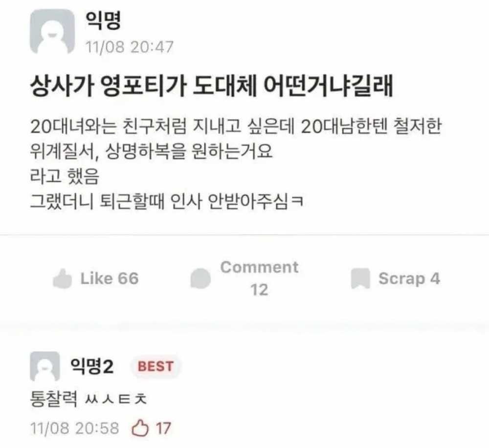
Task: Click the final line 그랬더니 퇴근할때
Action: 166,201
